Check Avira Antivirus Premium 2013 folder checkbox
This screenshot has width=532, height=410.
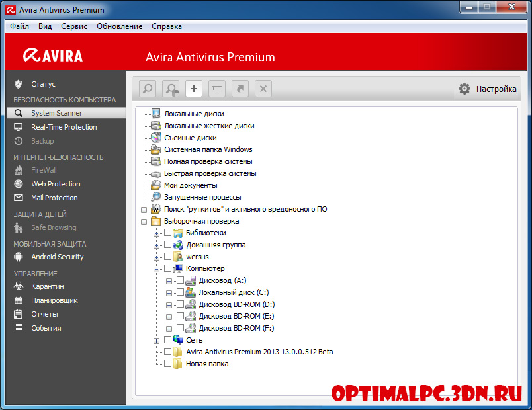click(x=167, y=351)
